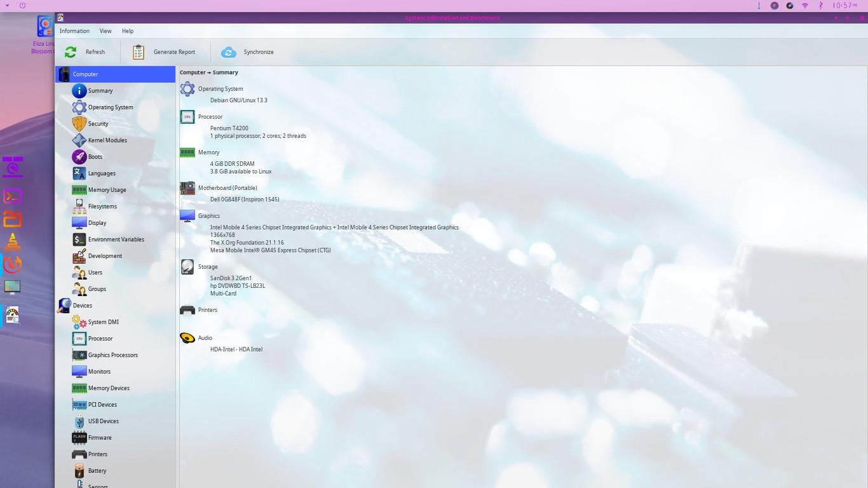Viewport: 868px width, 488px height.
Task: Show Kernel Modules in the sidebar
Action: tap(107, 140)
